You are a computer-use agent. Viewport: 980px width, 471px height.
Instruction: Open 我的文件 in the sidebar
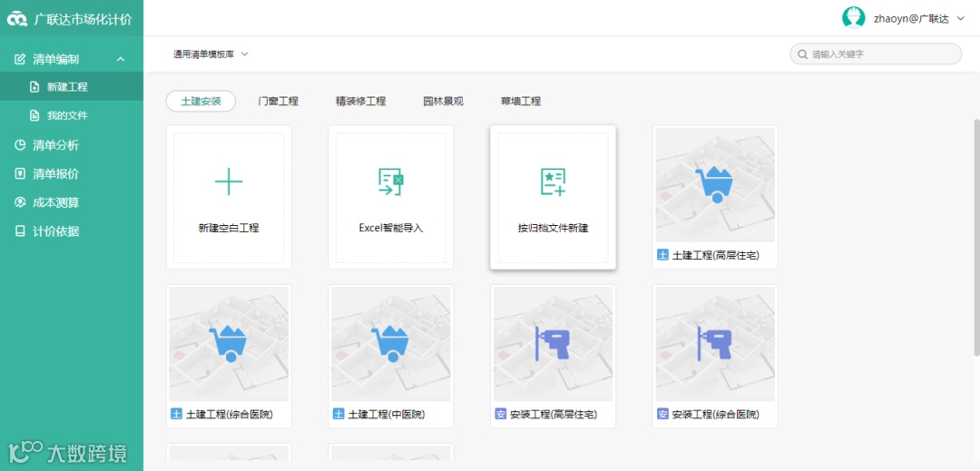72,115
